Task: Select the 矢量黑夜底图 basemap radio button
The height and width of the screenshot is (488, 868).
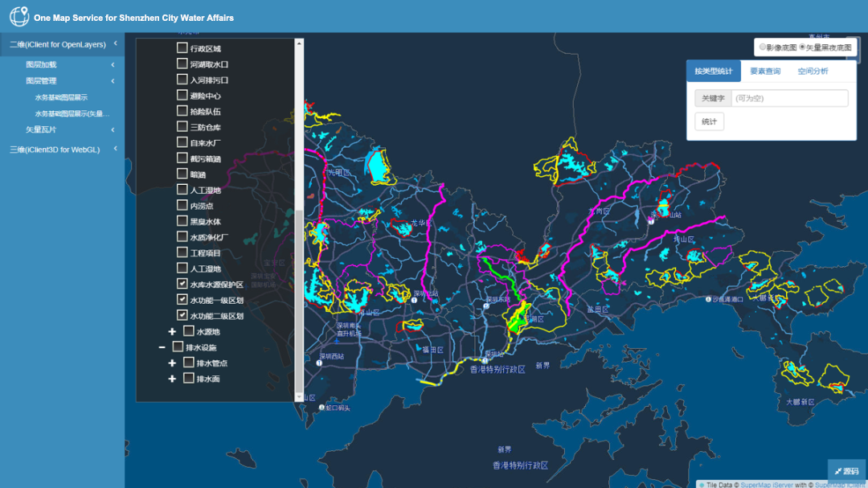Action: tap(802, 47)
